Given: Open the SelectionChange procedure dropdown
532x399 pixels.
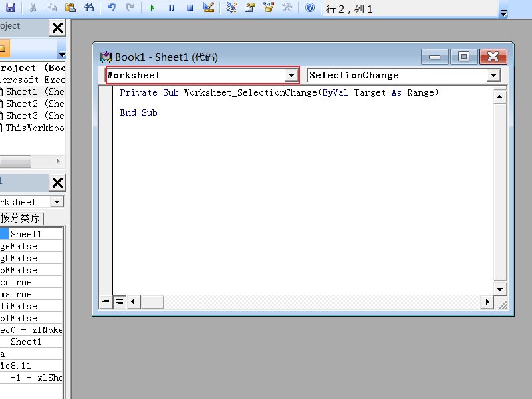Looking at the screenshot, I should (493, 76).
